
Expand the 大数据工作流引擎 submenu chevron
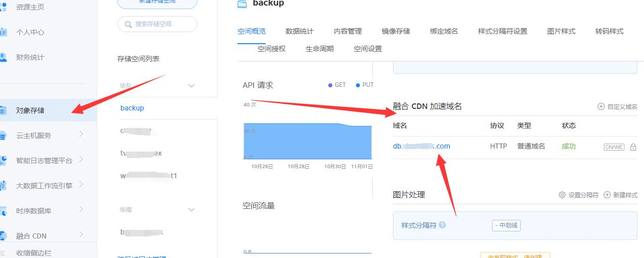tap(81, 185)
